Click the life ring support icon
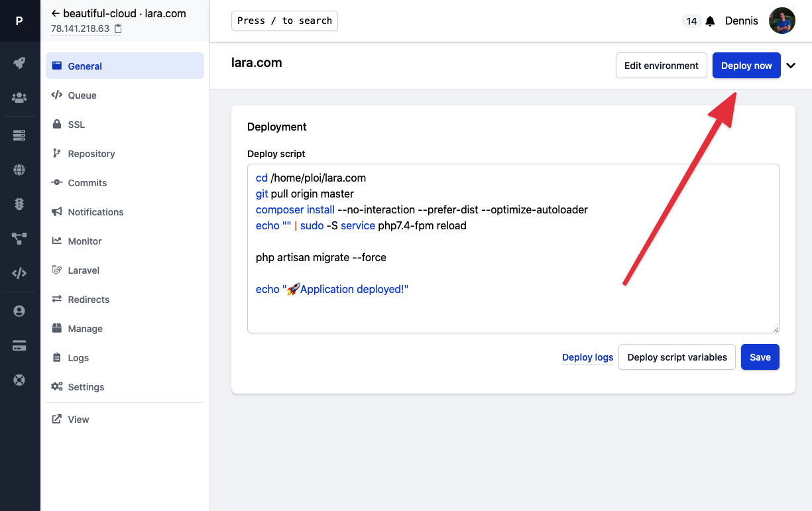Image resolution: width=812 pixels, height=511 pixels. click(19, 380)
